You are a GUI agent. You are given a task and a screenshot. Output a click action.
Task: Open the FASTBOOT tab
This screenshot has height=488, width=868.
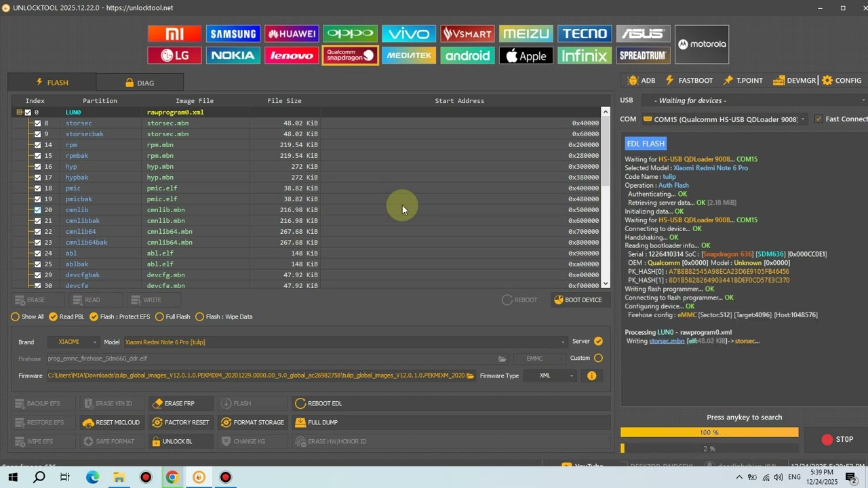click(x=689, y=81)
